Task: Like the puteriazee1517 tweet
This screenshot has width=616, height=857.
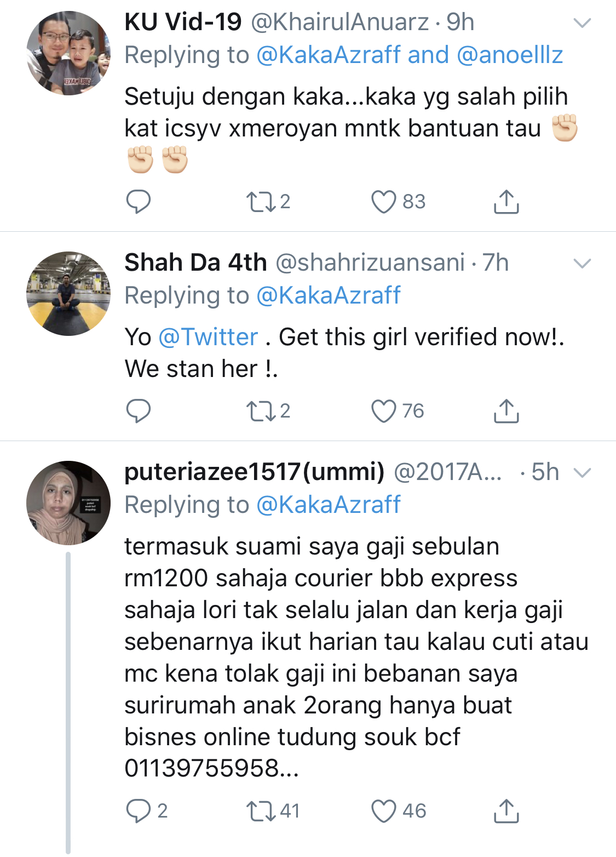Action: (383, 811)
